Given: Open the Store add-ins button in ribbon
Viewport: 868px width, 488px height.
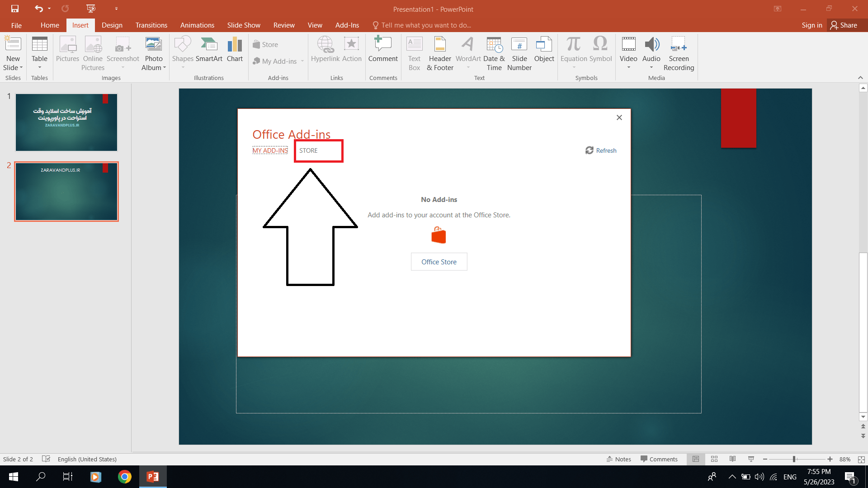Looking at the screenshot, I should point(265,44).
